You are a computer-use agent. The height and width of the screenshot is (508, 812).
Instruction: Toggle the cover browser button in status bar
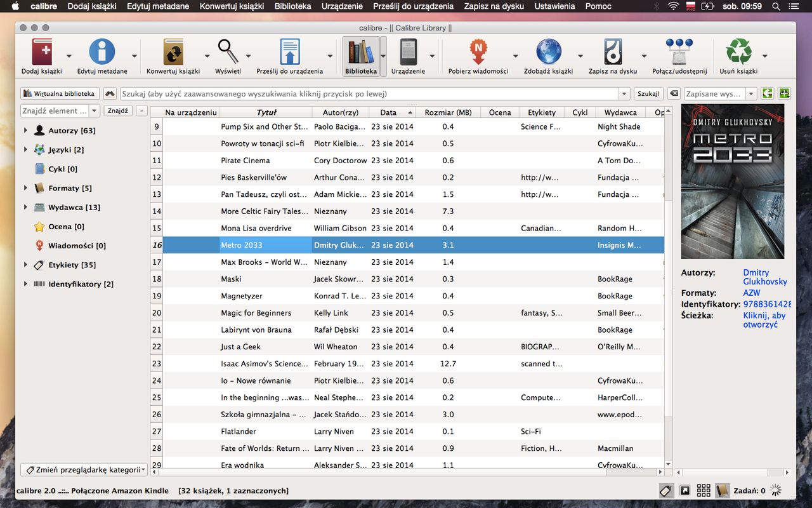[x=684, y=490]
